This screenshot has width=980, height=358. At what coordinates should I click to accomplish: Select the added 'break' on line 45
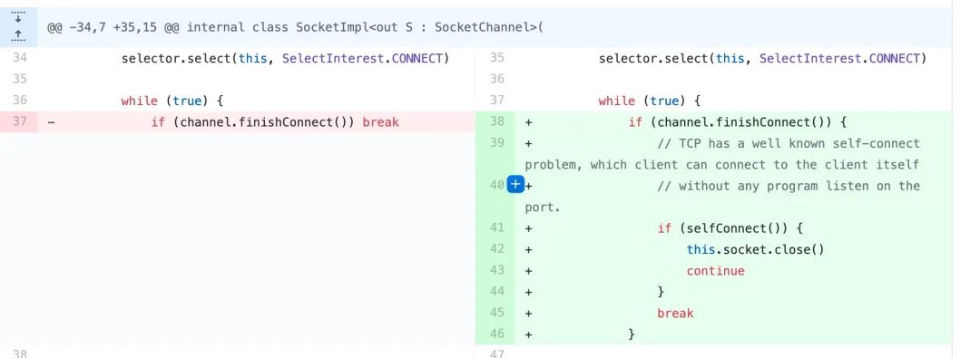675,313
